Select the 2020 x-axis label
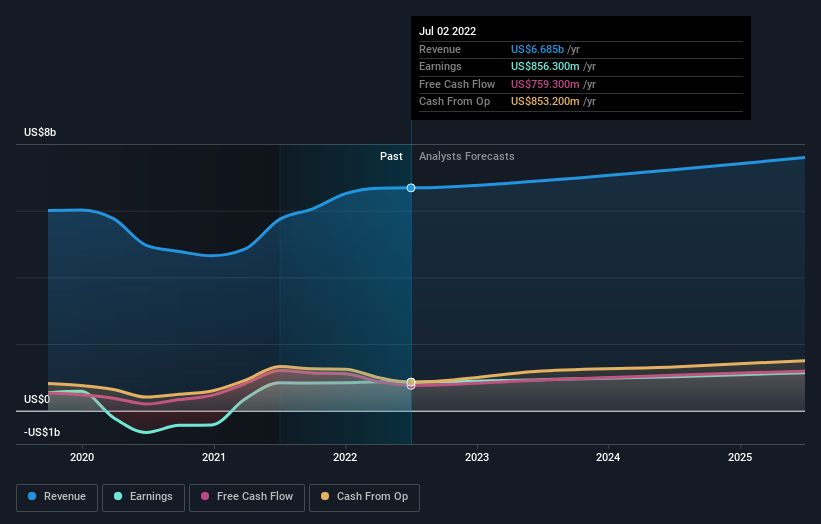The image size is (821, 524). (x=82, y=457)
